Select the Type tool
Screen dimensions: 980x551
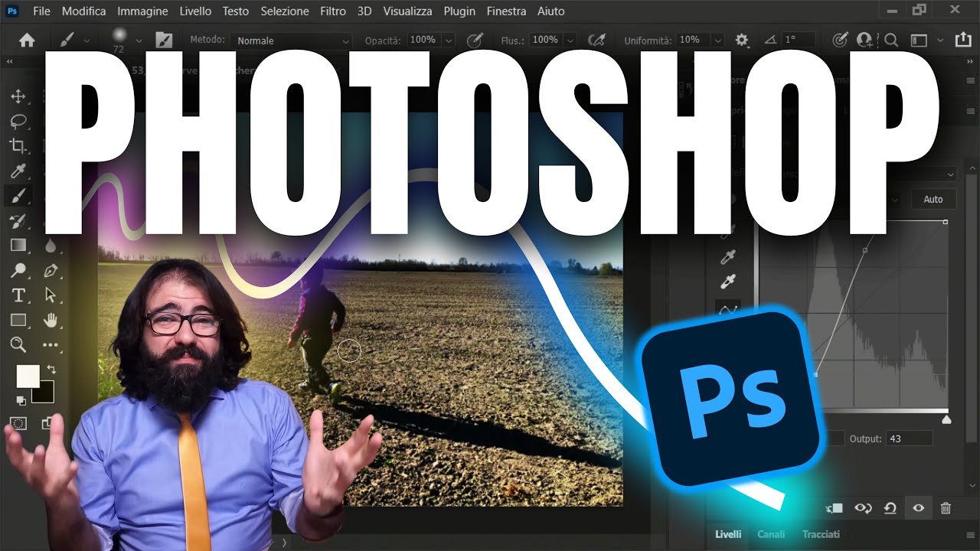[18, 295]
